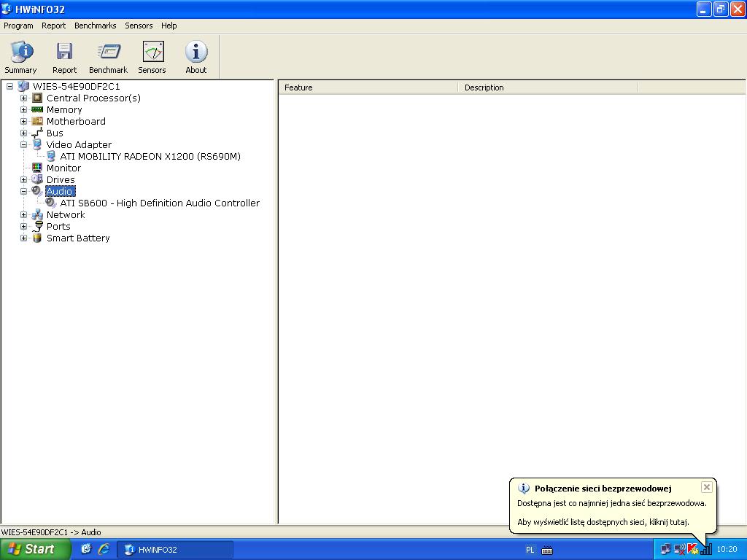Click the Feature column header
Screen dimensions: 747x560
click(368, 87)
